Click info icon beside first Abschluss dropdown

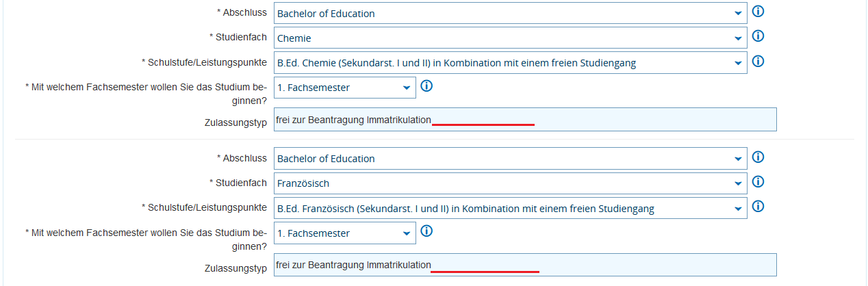coord(758,12)
